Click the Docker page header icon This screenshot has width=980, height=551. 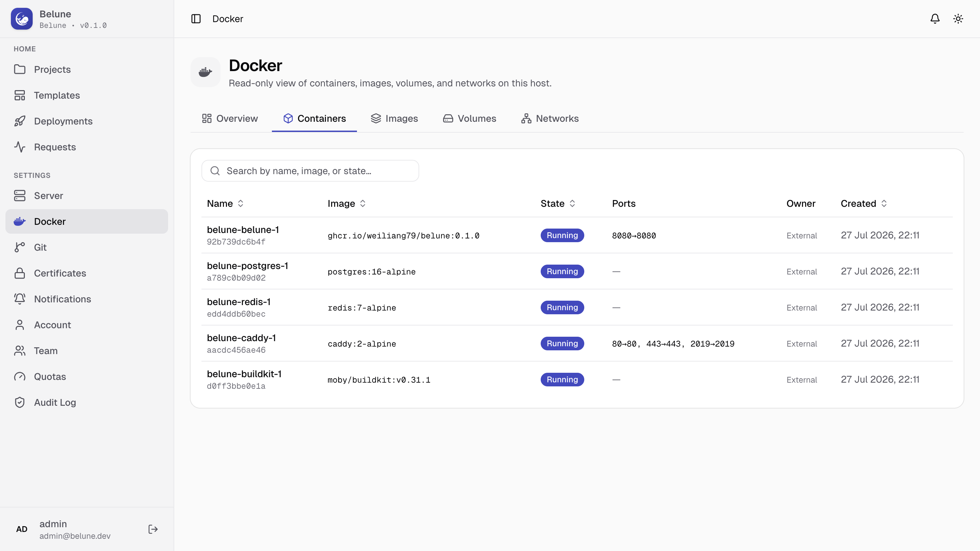(206, 72)
